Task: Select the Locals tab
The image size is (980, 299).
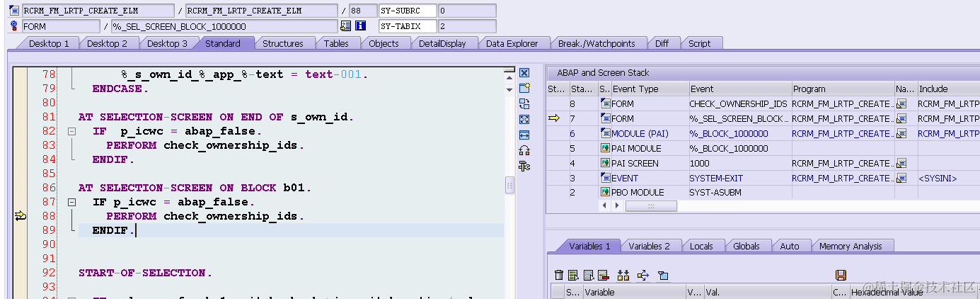Action: tap(701, 246)
